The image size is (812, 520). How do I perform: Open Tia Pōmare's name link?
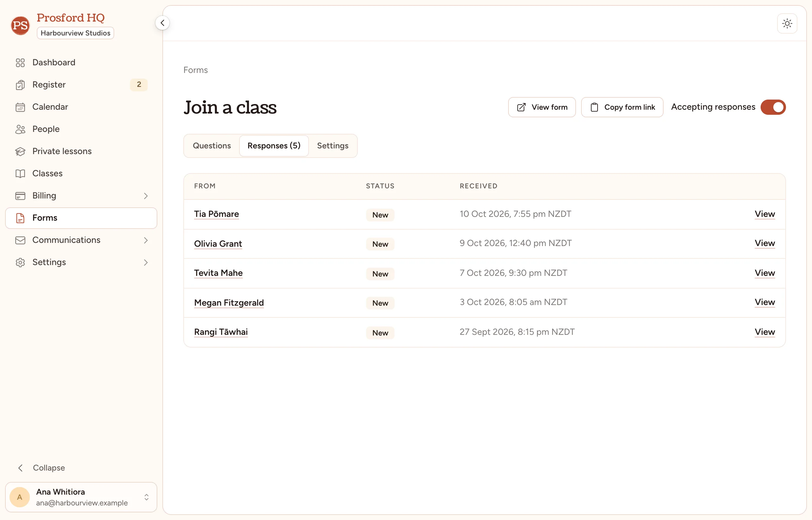[x=216, y=214]
